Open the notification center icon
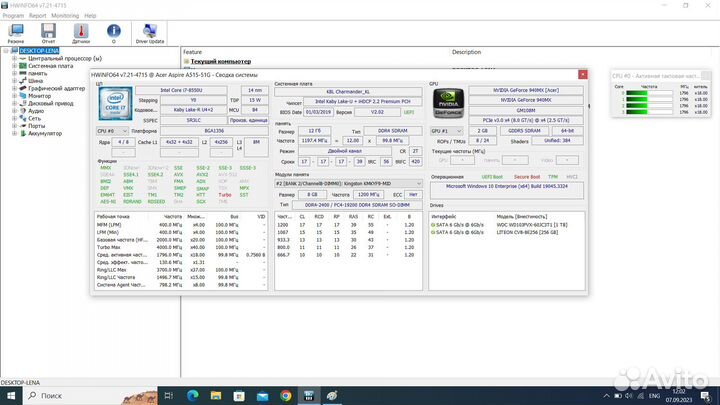 click(705, 396)
